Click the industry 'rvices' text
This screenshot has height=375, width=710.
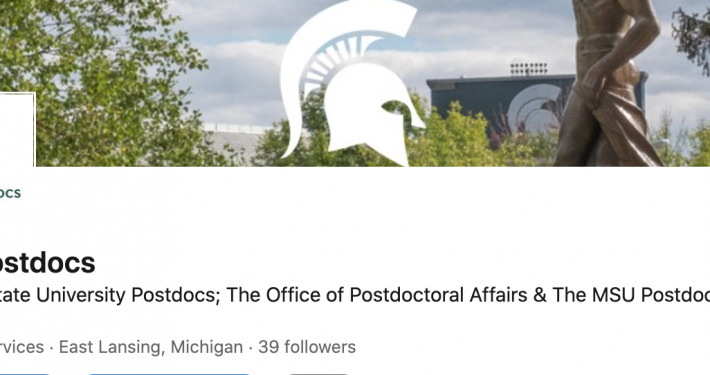coord(22,347)
